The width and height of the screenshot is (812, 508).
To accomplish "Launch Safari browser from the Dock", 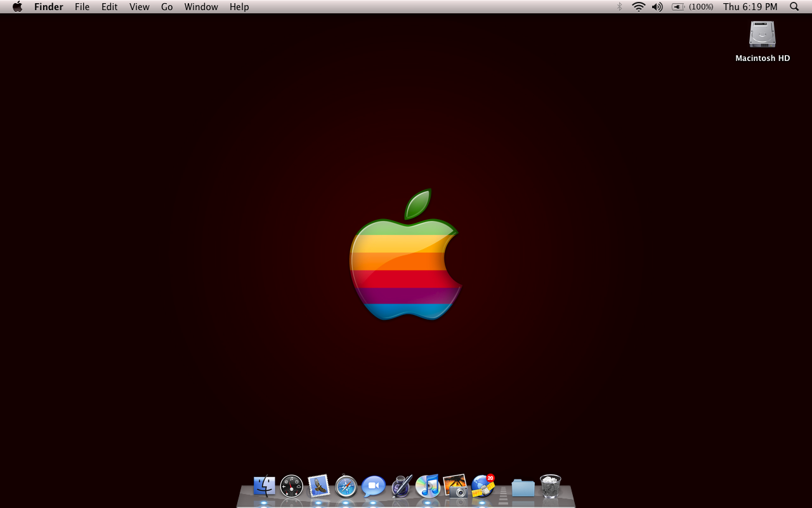I will pyautogui.click(x=346, y=486).
